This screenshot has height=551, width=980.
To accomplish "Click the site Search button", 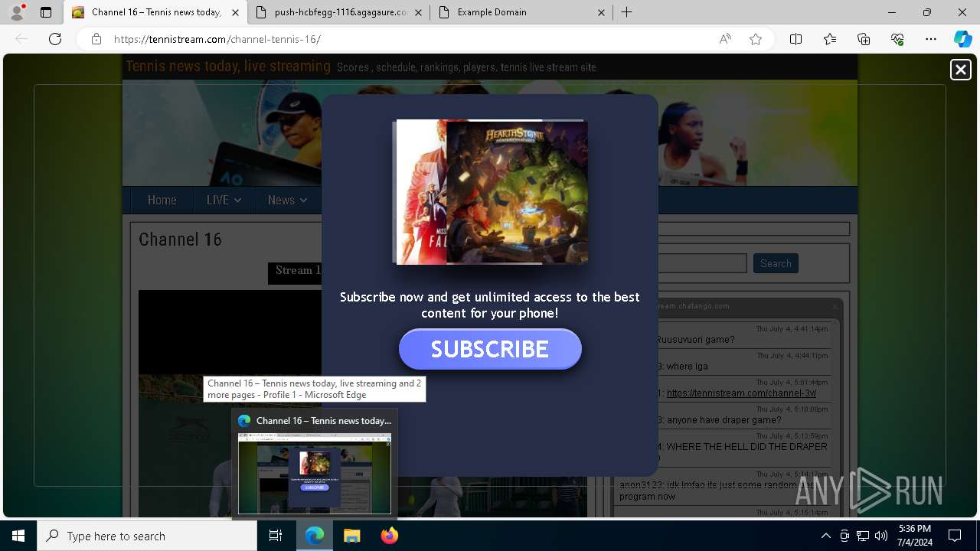I will 776,263.
